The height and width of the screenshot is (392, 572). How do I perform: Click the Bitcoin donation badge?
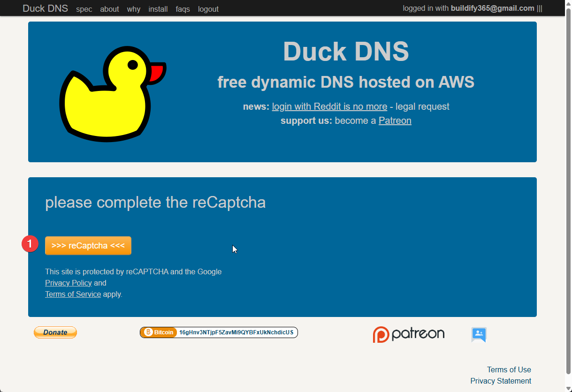219,332
